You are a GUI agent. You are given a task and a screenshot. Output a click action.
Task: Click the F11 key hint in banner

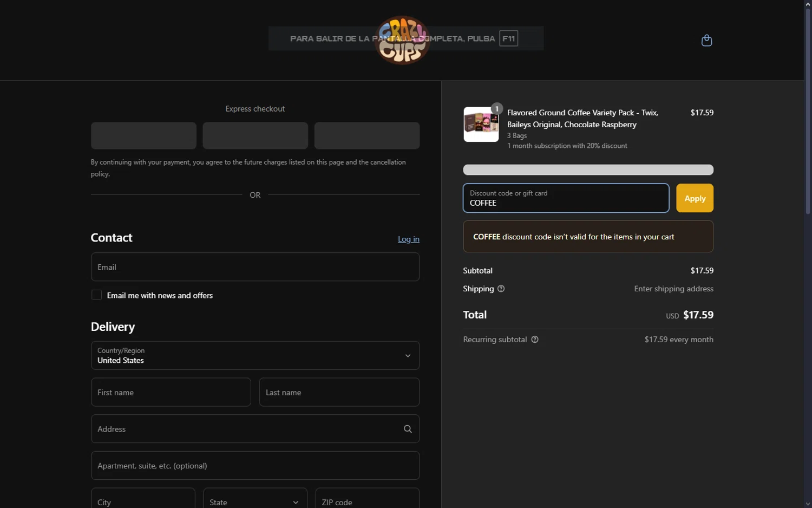(x=508, y=38)
